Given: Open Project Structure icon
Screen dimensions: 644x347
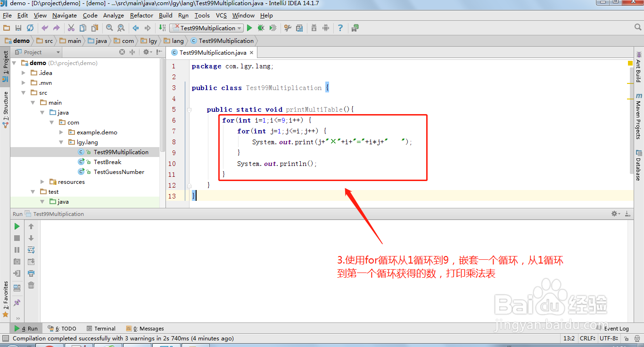Looking at the screenshot, I should click(299, 28).
